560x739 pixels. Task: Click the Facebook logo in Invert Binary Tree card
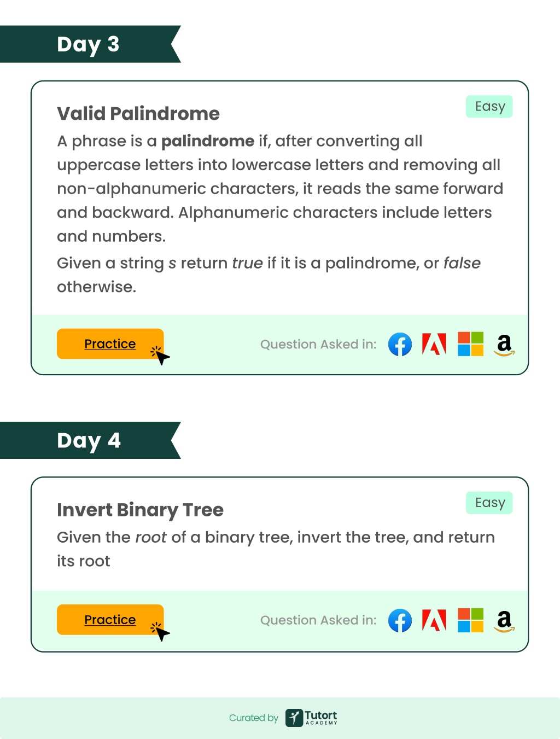coord(400,620)
